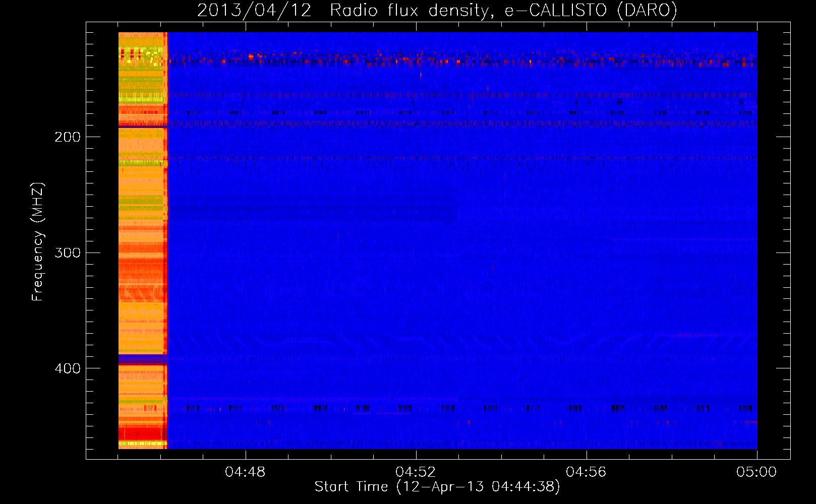
Task: Click the 04:48 time tick label
Action: pyautogui.click(x=245, y=472)
